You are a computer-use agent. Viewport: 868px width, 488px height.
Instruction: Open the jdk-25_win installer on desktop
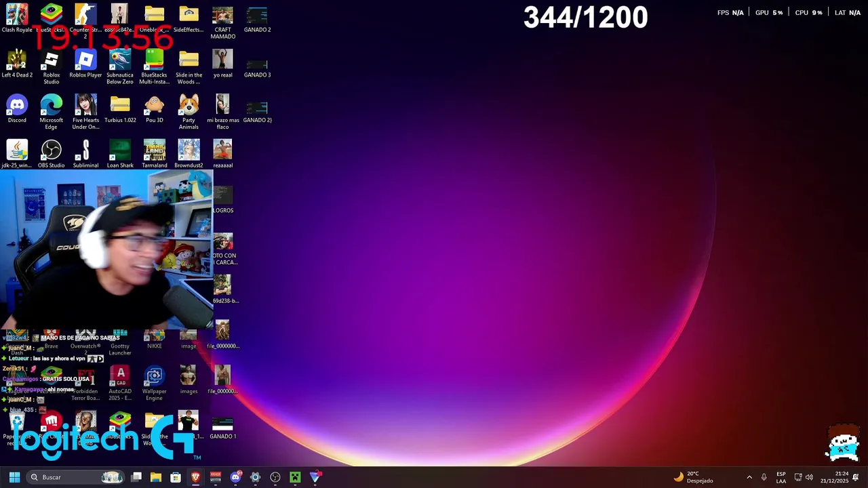[x=17, y=155]
